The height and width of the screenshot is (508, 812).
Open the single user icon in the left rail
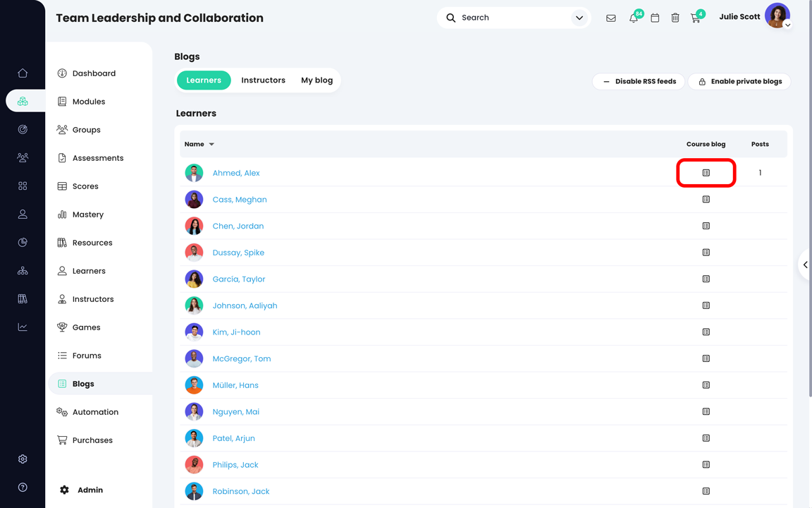pyautogui.click(x=23, y=214)
